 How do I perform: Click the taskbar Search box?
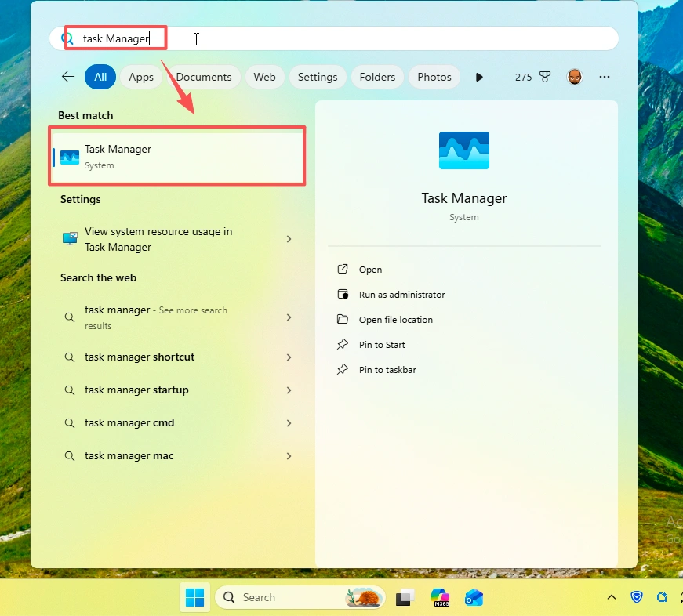click(300, 597)
